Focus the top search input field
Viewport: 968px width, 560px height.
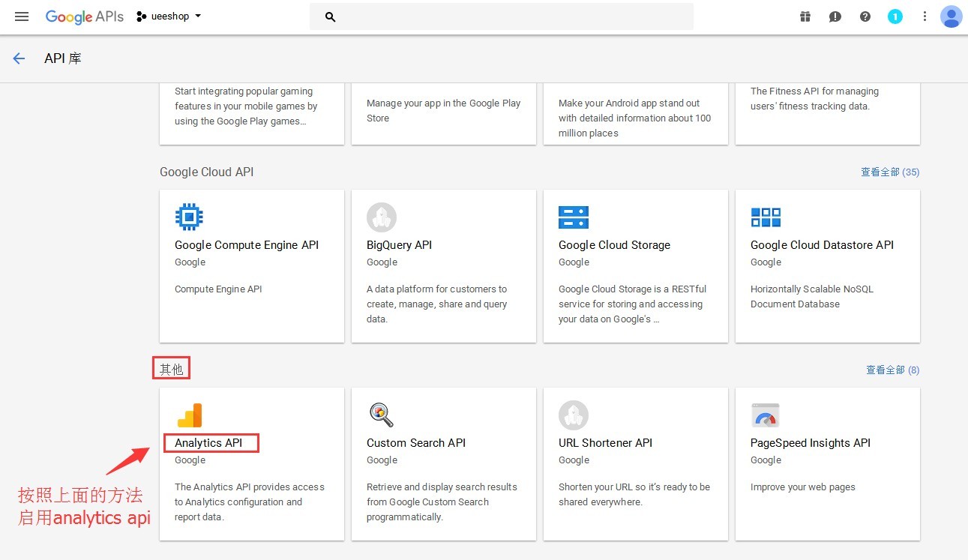[502, 16]
